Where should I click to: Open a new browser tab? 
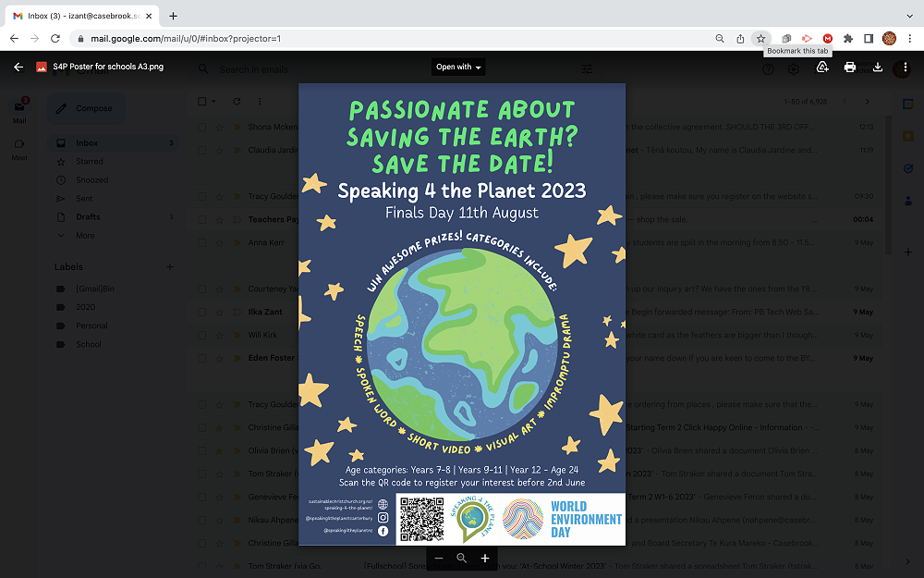coord(173,16)
